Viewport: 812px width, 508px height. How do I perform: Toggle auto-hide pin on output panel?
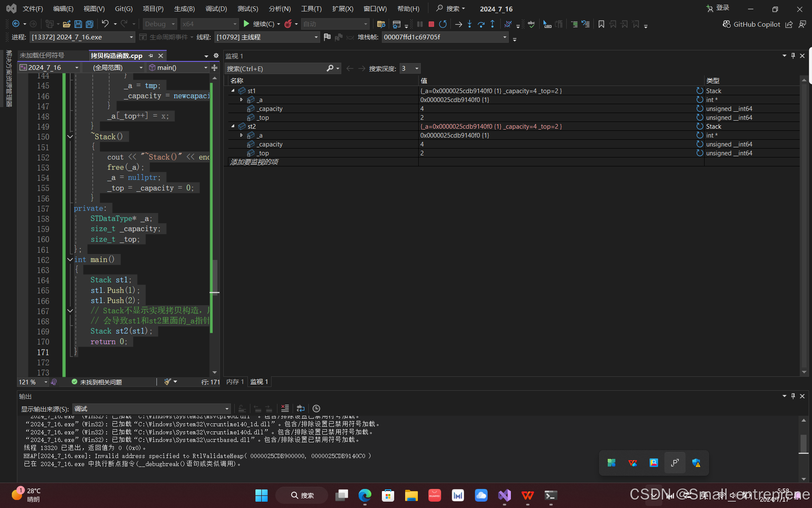tap(793, 396)
